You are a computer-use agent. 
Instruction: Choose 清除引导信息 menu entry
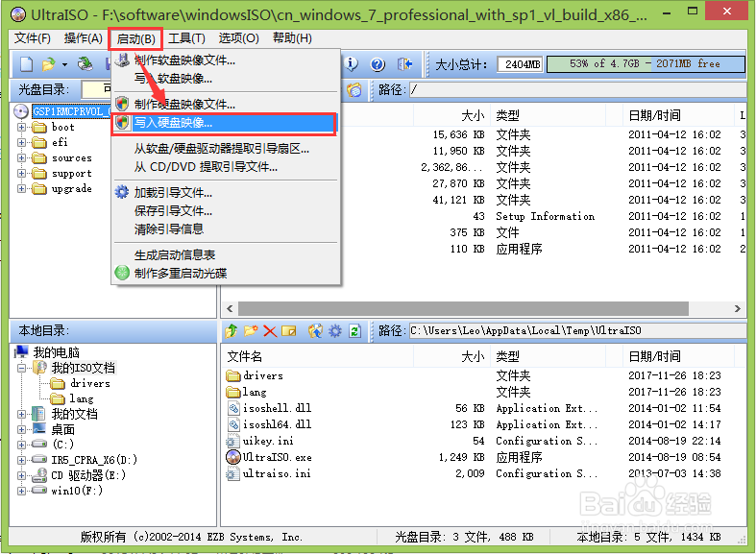click(x=226, y=229)
